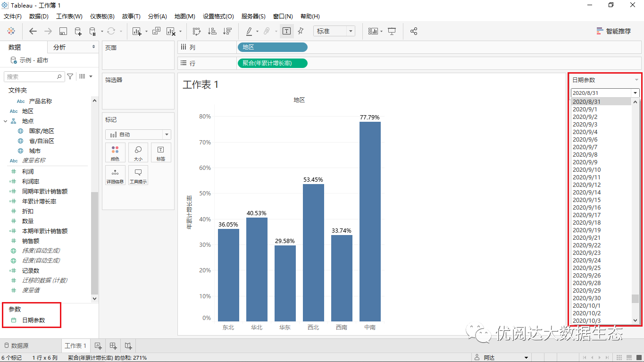Select the swap rows and columns icon
644x362 pixels.
[197, 31]
